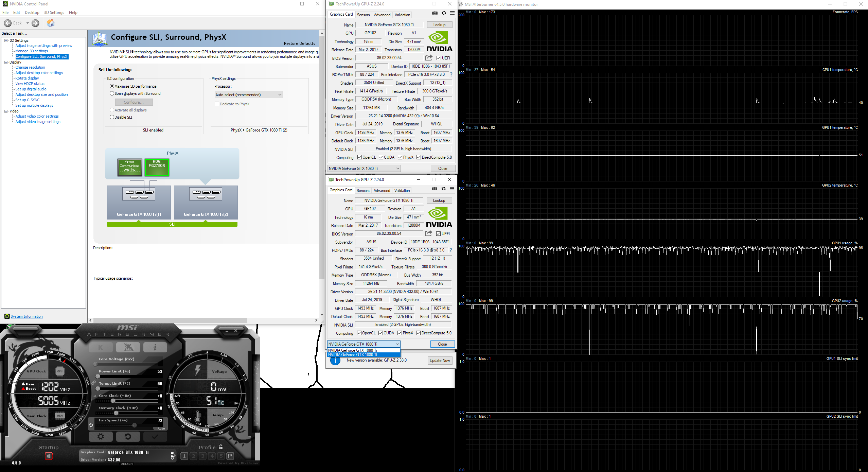Collapse the 3D Settings tree node
This screenshot has width=868, height=472.
(x=5, y=40)
